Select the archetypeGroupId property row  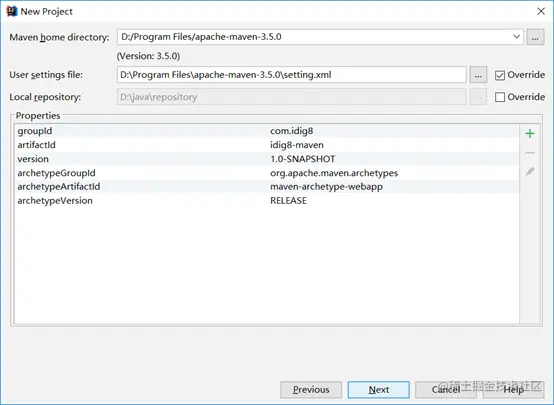tap(267, 173)
